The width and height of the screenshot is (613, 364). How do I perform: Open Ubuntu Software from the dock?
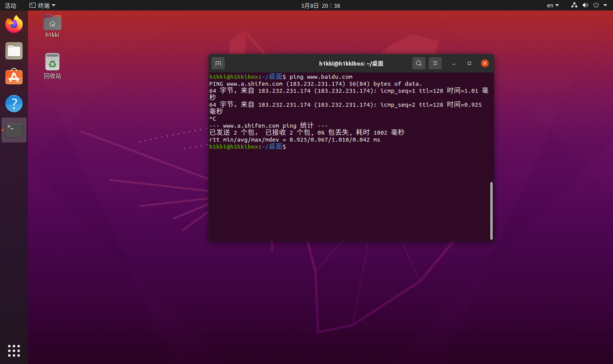click(x=14, y=77)
